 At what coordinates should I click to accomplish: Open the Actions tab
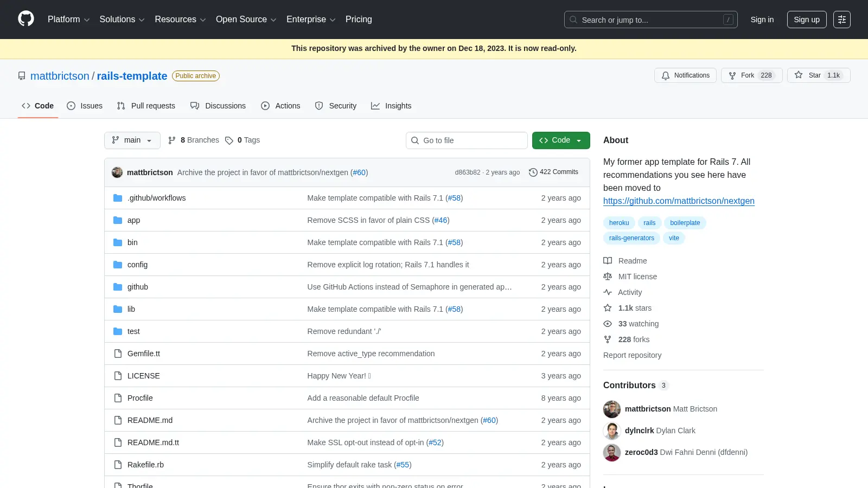tap(280, 106)
